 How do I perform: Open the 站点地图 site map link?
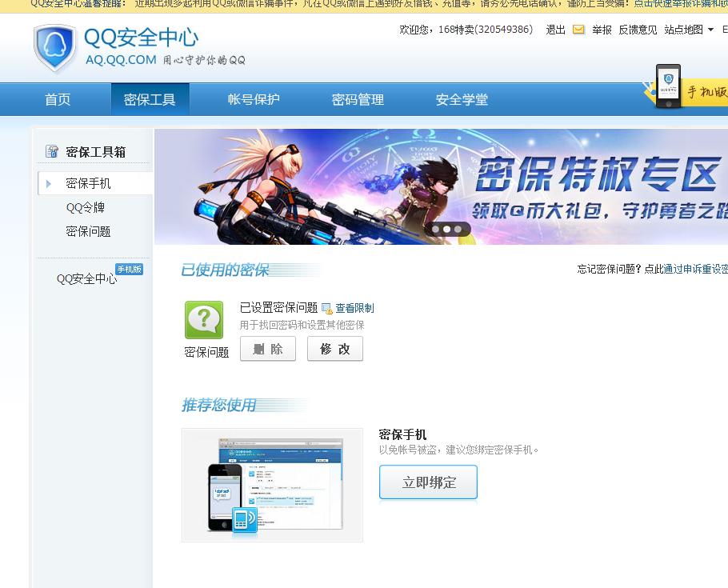click(x=683, y=30)
